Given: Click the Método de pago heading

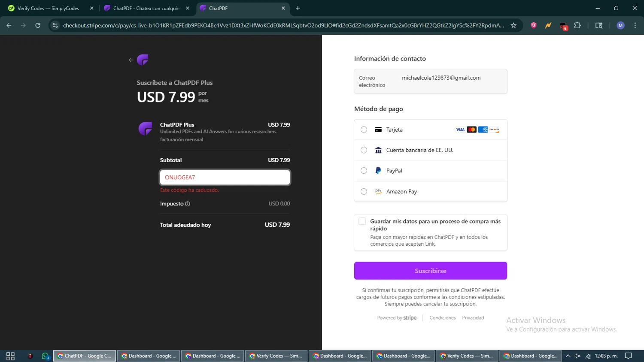Looking at the screenshot, I should click(379, 109).
